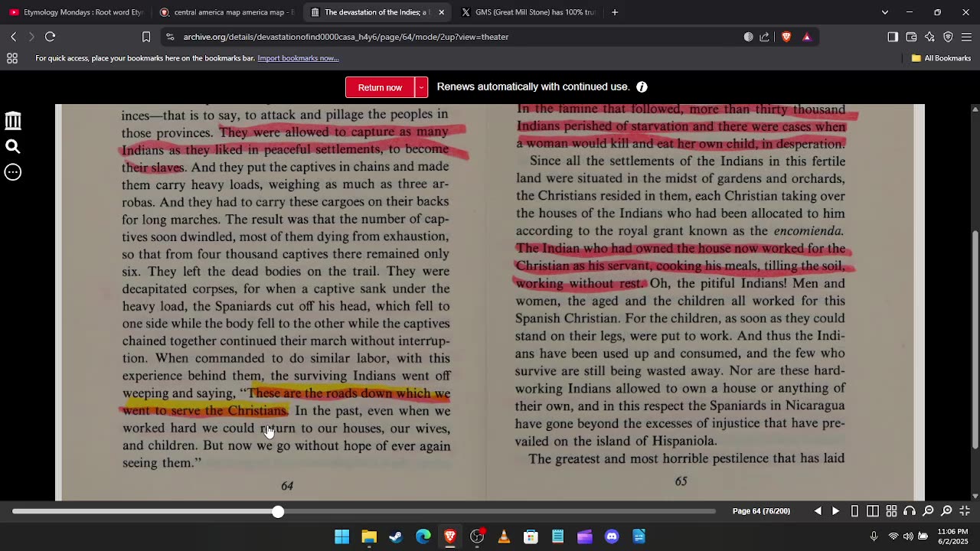Open the book search magnifier in the sidebar
This screenshot has width=980, height=551.
point(13,146)
